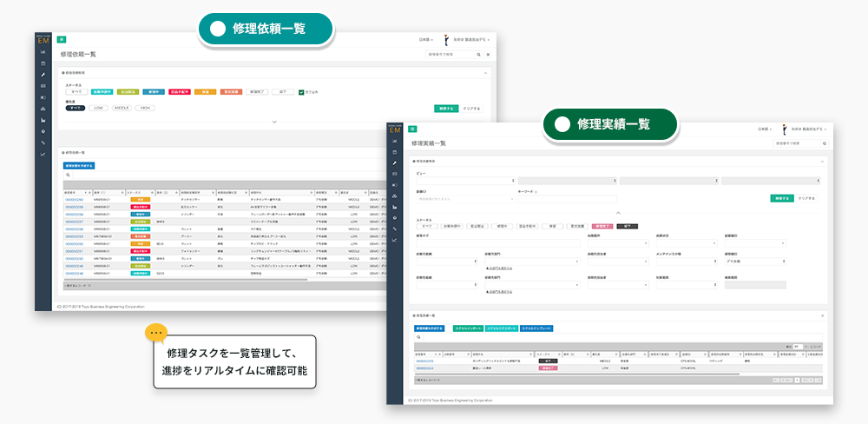
Task: Click the キーワード input field in the results window
Action: (x=567, y=199)
